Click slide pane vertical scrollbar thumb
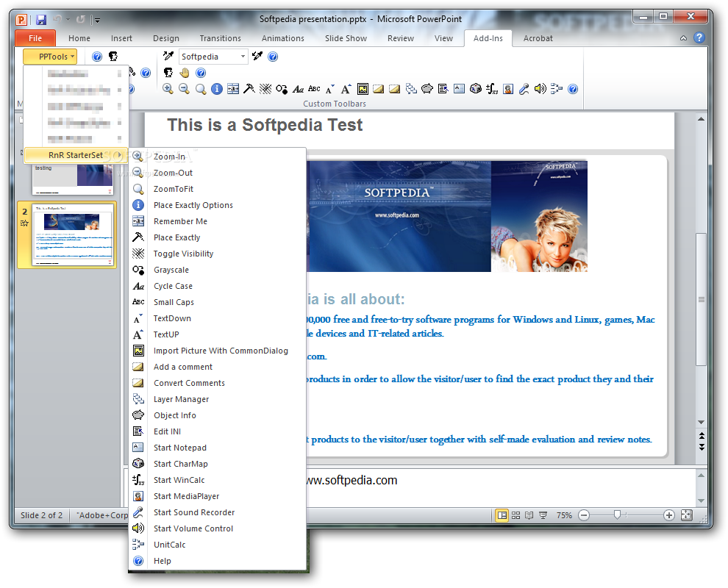Image resolution: width=728 pixels, height=588 pixels. [701, 299]
